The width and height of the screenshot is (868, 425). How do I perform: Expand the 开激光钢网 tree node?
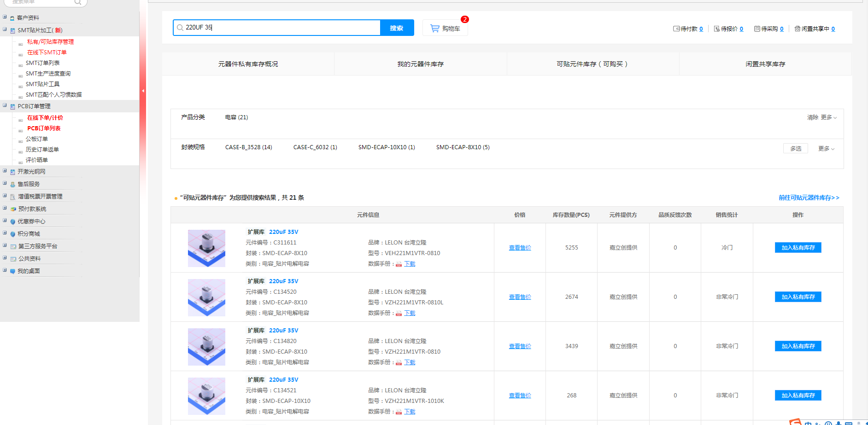click(x=5, y=171)
